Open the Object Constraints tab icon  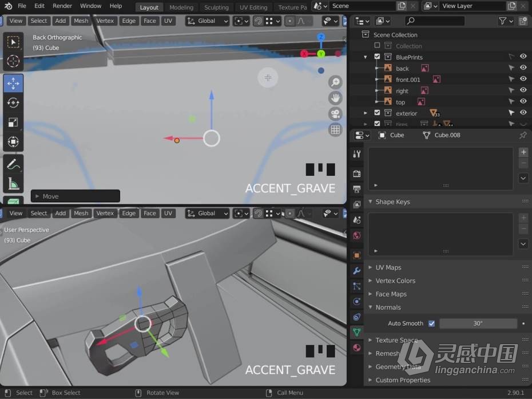(x=356, y=317)
